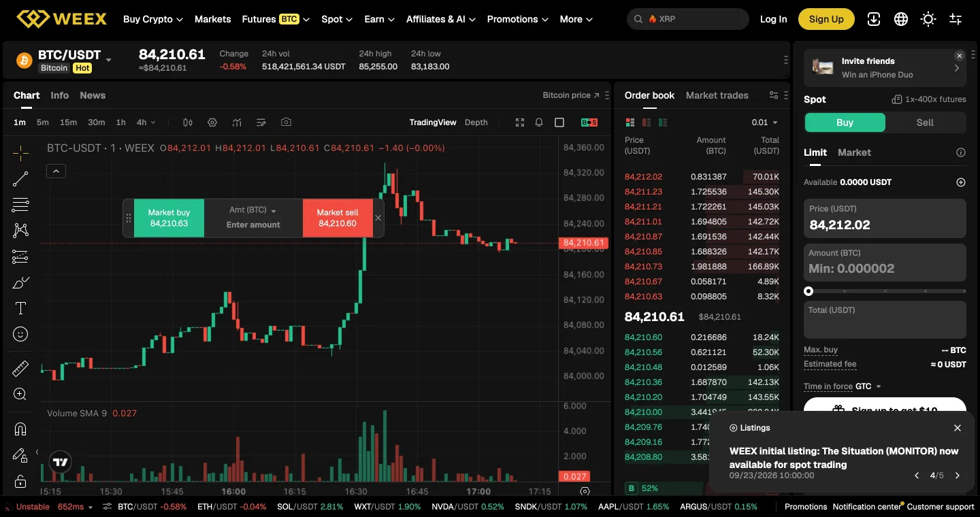Select the XABCD pattern tool

pos(20,231)
